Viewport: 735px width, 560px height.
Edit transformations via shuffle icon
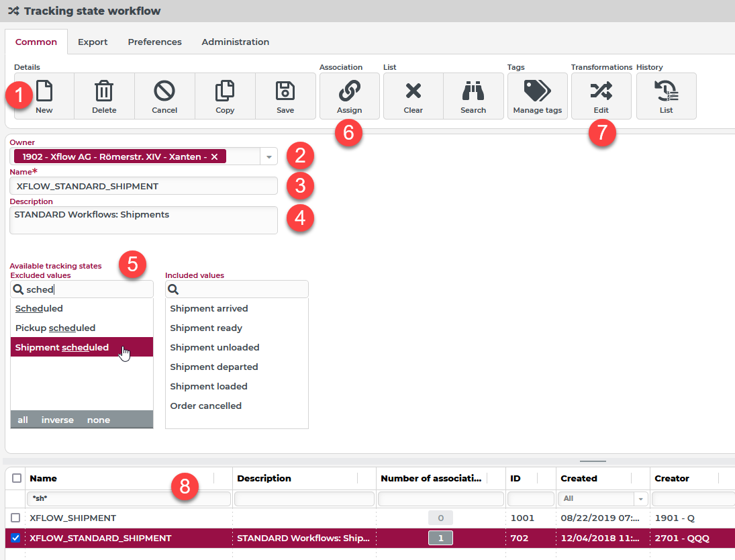[x=601, y=91]
